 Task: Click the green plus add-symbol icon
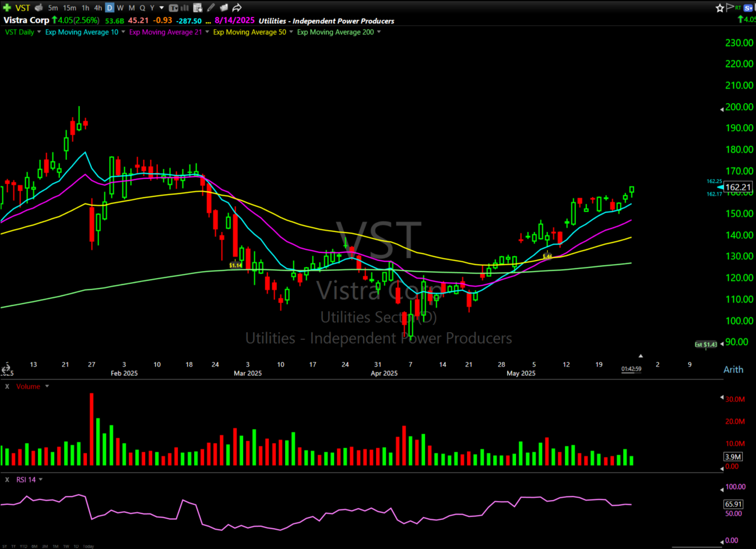pos(7,8)
